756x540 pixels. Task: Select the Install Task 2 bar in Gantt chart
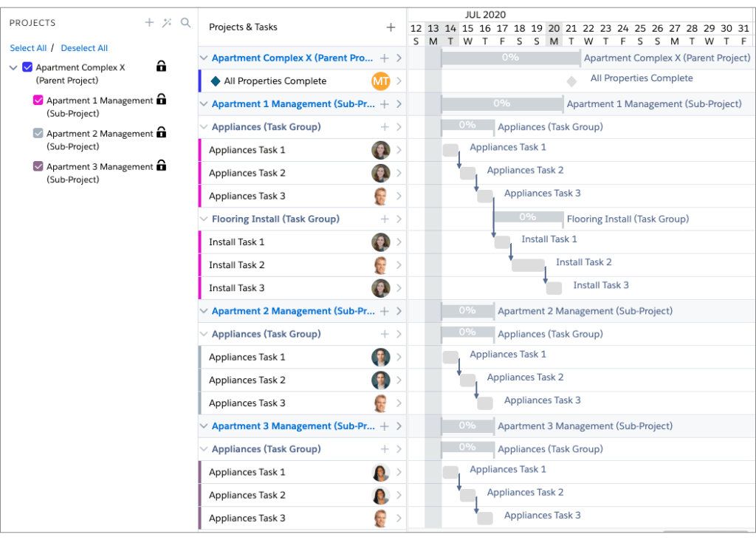click(x=528, y=265)
